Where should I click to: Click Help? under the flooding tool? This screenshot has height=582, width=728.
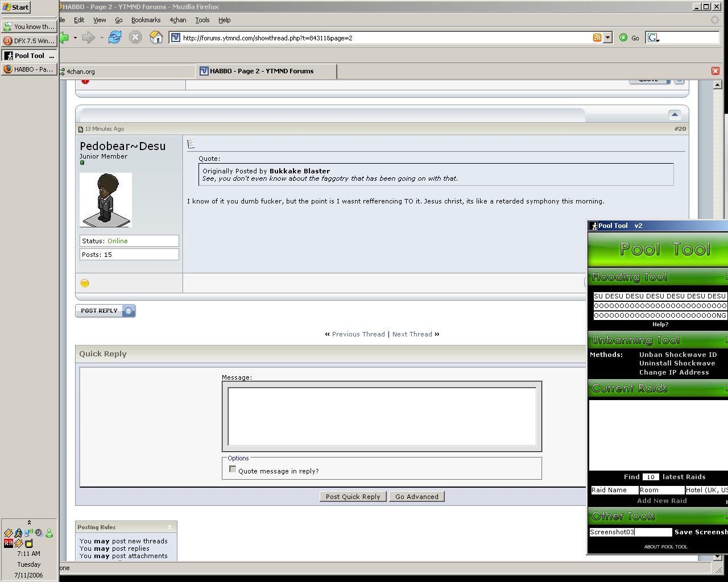(x=660, y=325)
